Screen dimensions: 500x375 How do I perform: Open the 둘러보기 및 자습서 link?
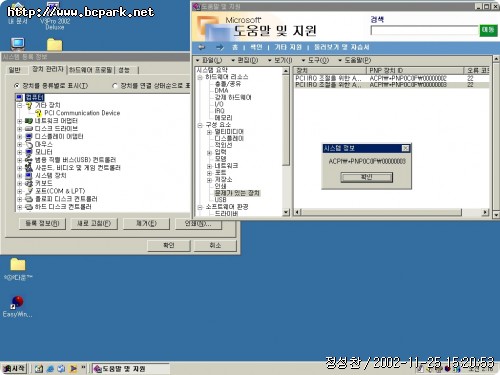click(342, 47)
